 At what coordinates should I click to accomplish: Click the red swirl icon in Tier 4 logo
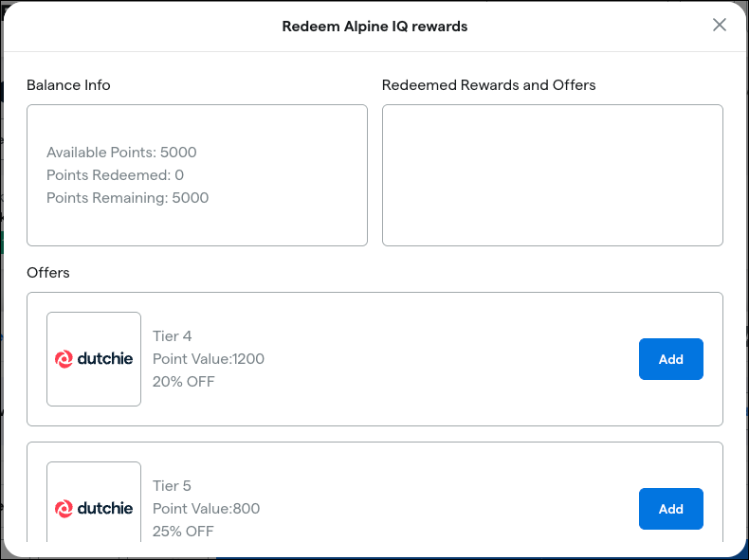tap(64, 359)
